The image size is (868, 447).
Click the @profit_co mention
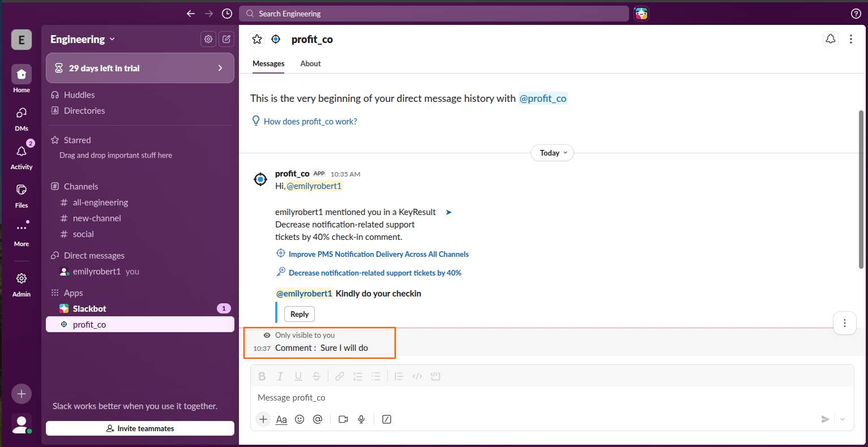[x=543, y=98]
